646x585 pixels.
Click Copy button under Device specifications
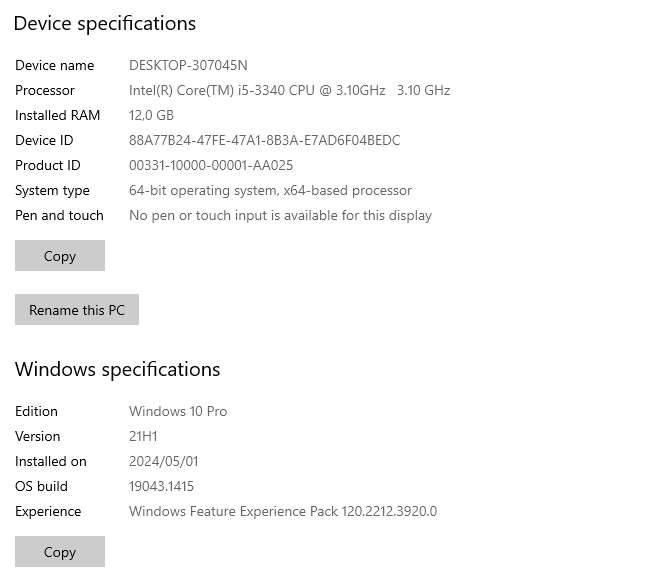click(60, 256)
